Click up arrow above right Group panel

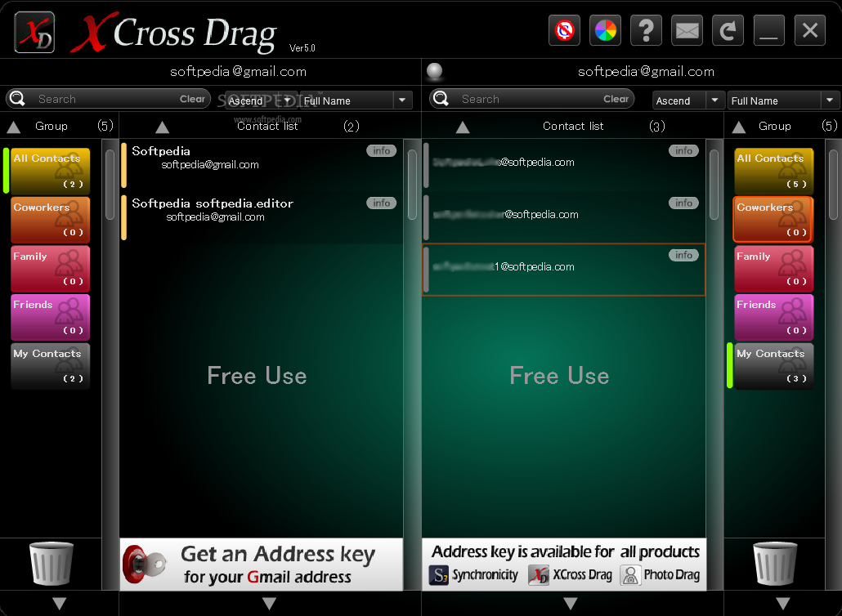(x=739, y=127)
